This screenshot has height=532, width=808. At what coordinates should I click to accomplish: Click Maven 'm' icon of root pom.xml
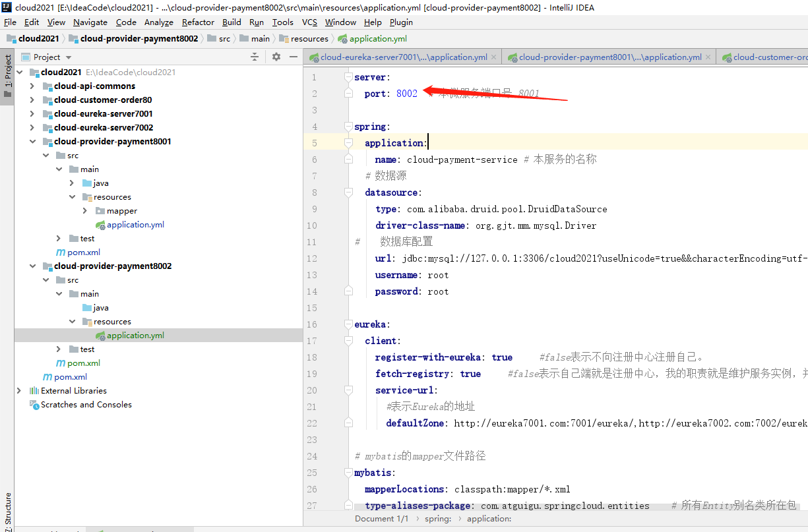(x=47, y=377)
